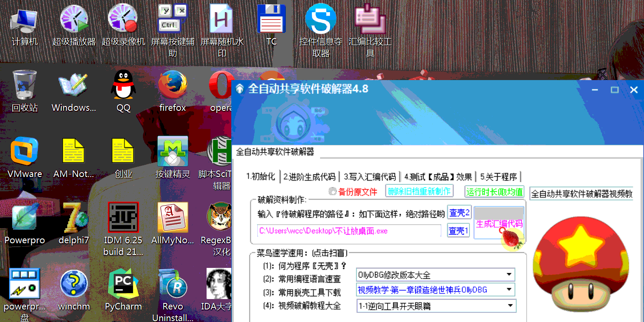Viewport: 644px width, 322px height.
Task: Click the 查壳1 button
Action: 458,231
